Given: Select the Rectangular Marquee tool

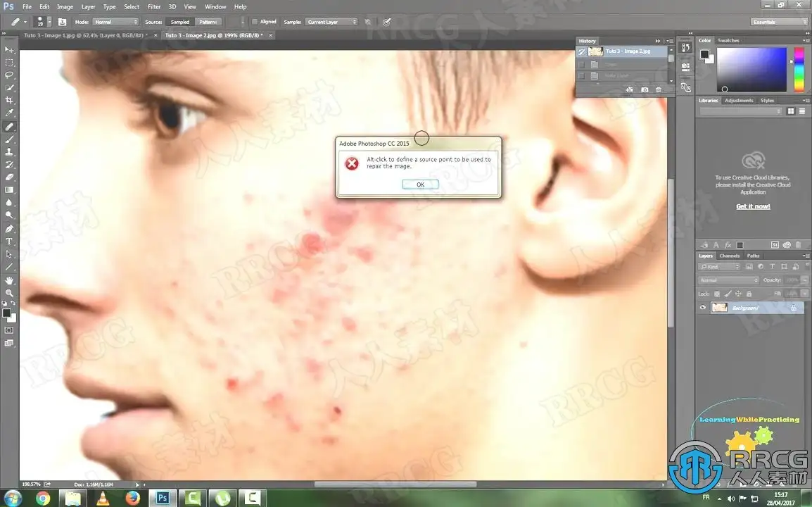Looking at the screenshot, I should tap(9, 62).
